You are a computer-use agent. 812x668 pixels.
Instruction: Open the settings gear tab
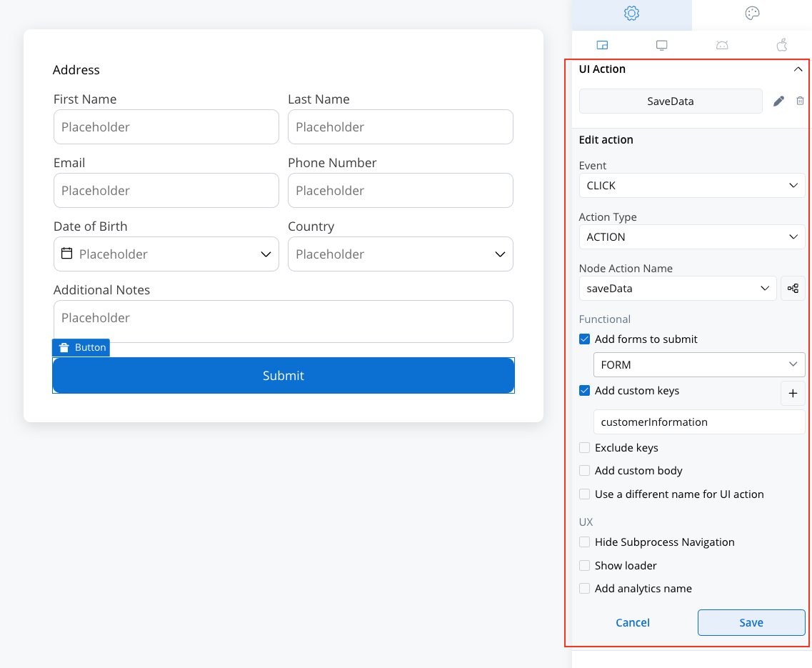631,14
